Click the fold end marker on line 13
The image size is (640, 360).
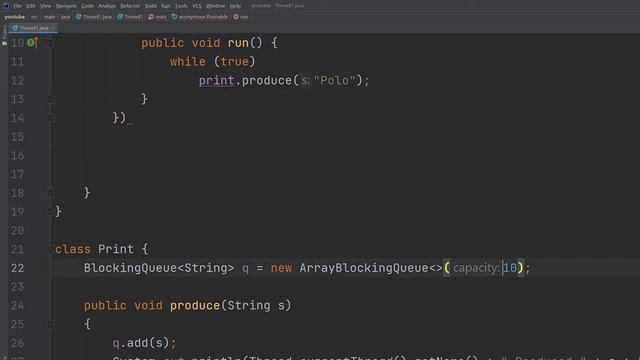pos(51,99)
